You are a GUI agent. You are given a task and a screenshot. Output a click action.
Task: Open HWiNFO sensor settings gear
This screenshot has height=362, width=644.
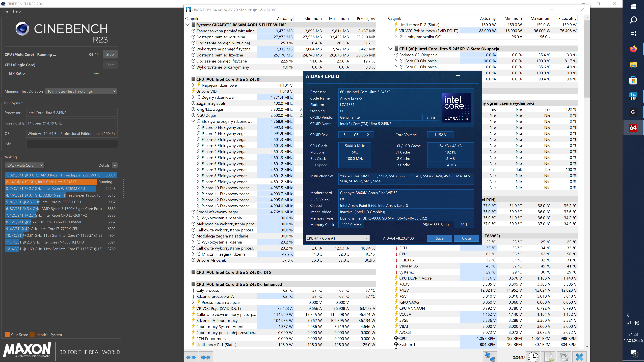click(x=564, y=357)
